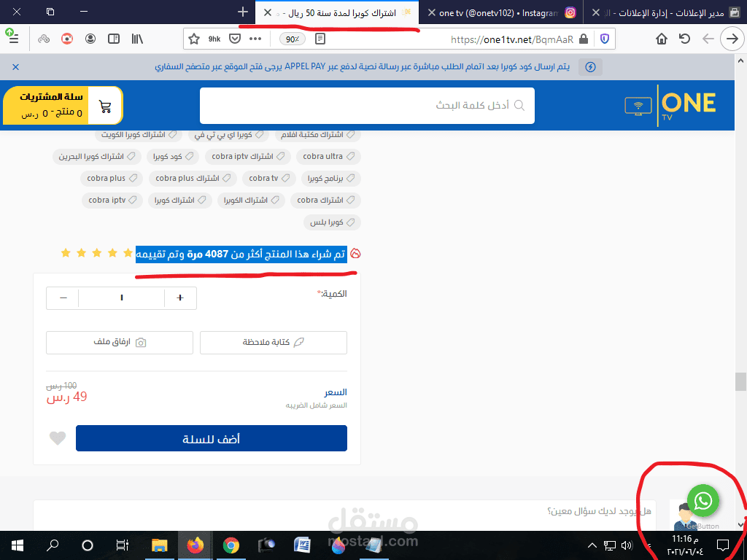The width and height of the screenshot is (747, 560).
Task: Click the برنامج كوبرا tag
Action: point(330,178)
